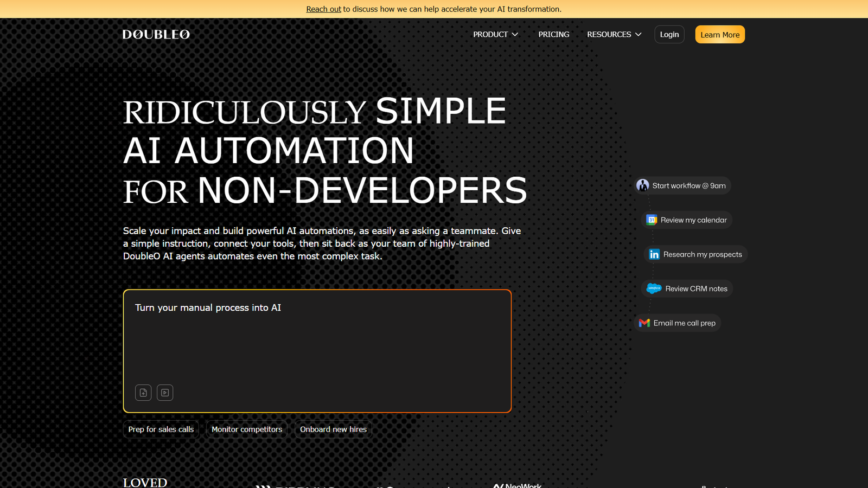Viewport: 868px width, 488px height.
Task: Click the Gmail icon
Action: [x=644, y=323]
